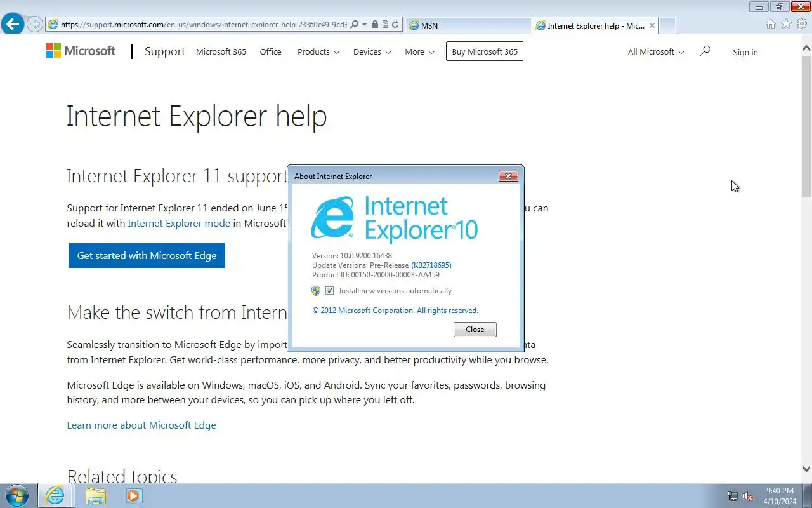Click the browser Back arrow button
Screen dimensions: 812x508
[13, 24]
